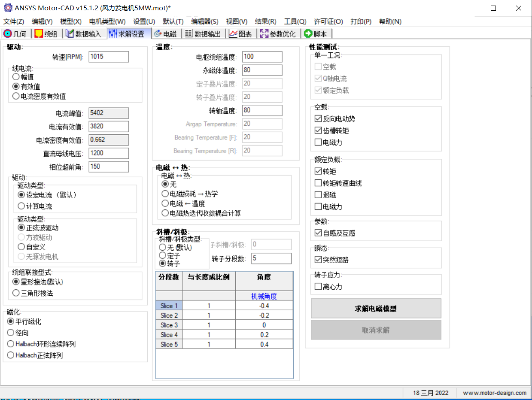Enable the 转矩转速曲线 checkbox
The width and height of the screenshot is (532, 400).
[318, 183]
